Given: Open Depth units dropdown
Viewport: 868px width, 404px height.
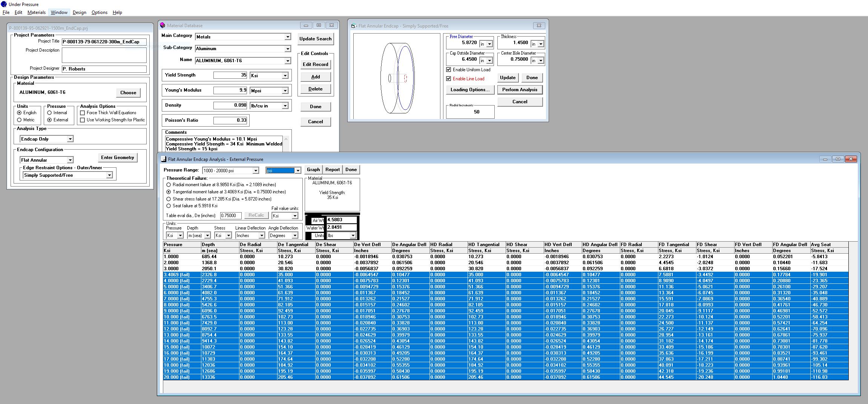Looking at the screenshot, I should tap(207, 236).
